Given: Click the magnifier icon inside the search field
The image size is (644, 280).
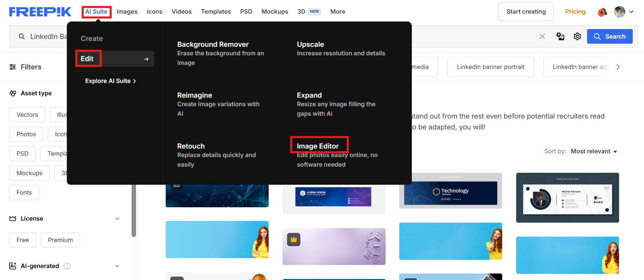Looking at the screenshot, I should (x=21, y=37).
